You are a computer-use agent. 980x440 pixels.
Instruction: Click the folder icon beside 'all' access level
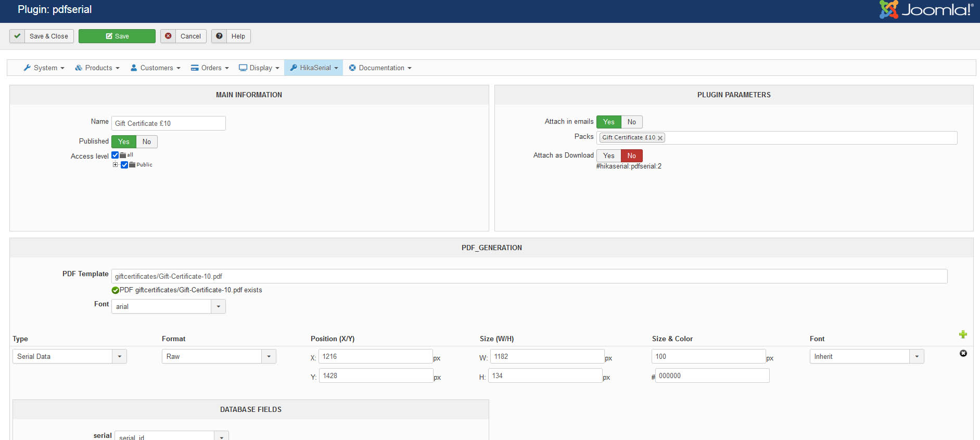tap(123, 155)
